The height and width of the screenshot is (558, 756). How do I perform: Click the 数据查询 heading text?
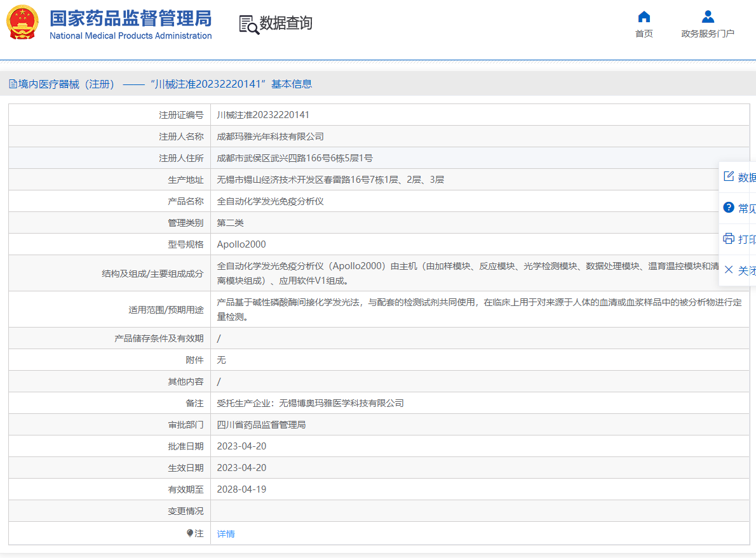[286, 23]
